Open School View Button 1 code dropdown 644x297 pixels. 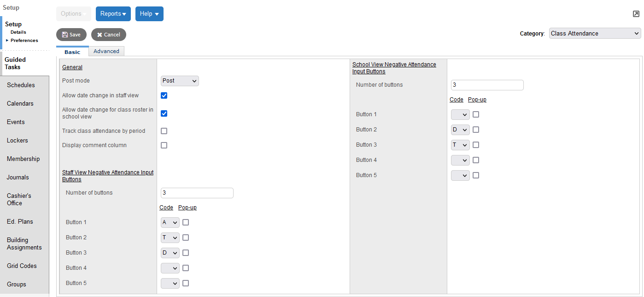[460, 114]
